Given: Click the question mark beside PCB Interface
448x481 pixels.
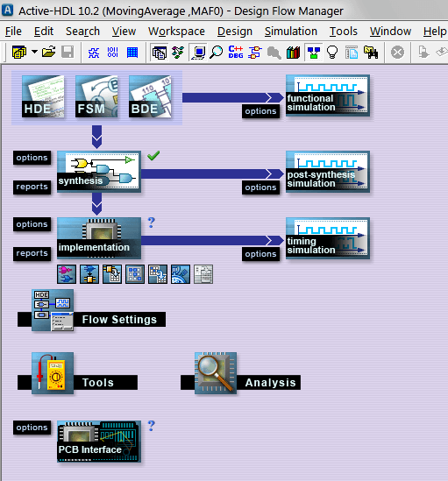Looking at the screenshot, I should point(152,426).
